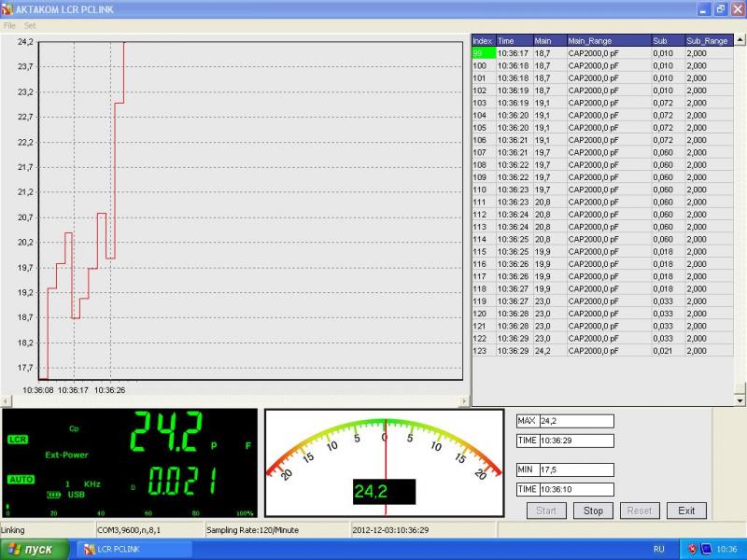747x560 pixels.
Task: Click the MAX value field
Action: 576,421
